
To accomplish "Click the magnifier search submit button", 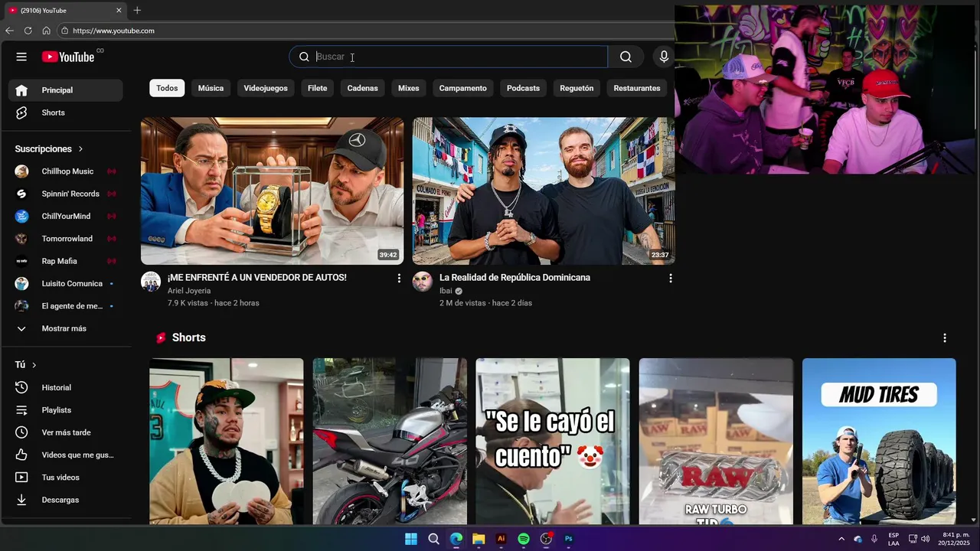I will point(626,57).
